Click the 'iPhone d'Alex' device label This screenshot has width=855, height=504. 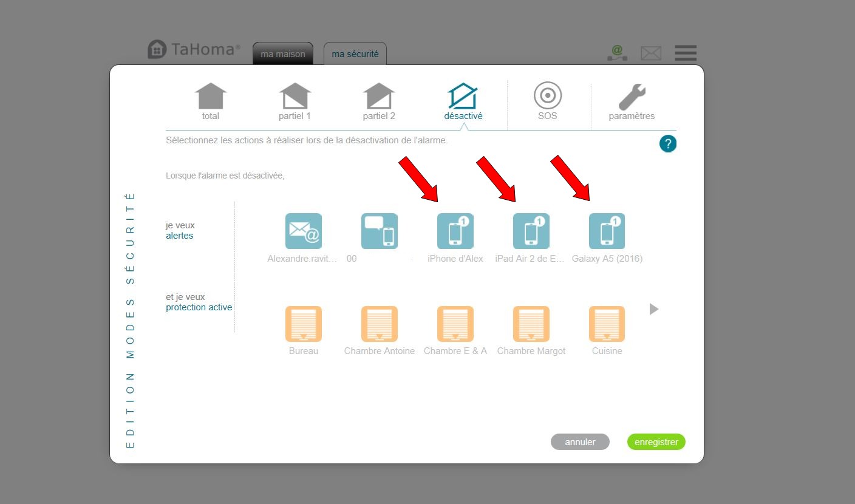(455, 259)
